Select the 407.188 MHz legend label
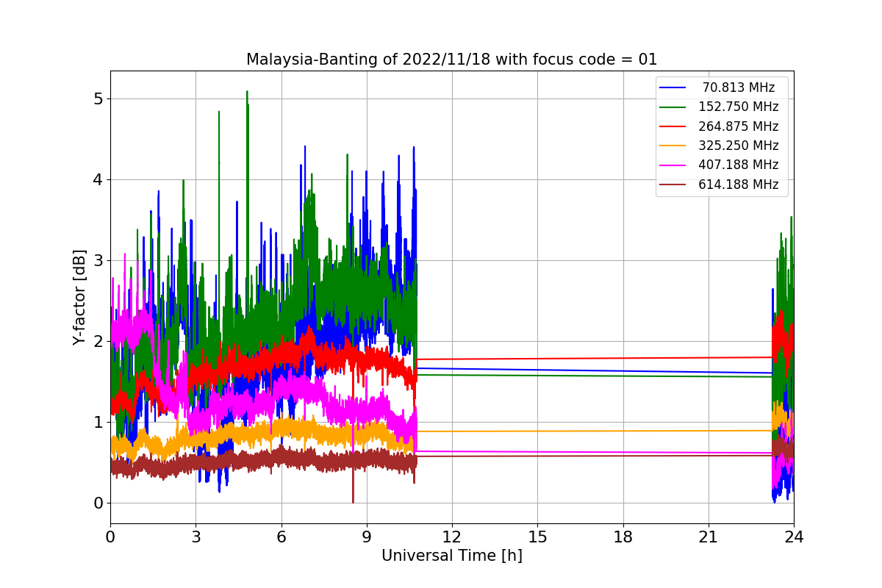This screenshot has width=882, height=588. click(739, 165)
